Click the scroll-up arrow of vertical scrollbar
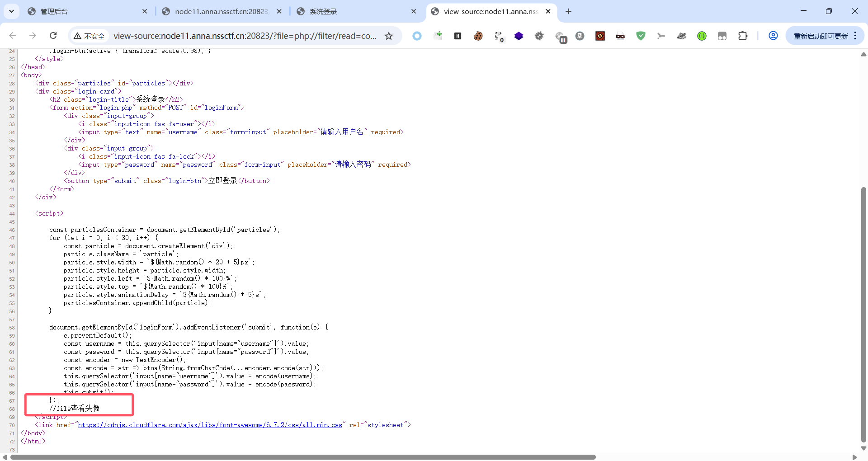The height and width of the screenshot is (461, 868). point(863,54)
